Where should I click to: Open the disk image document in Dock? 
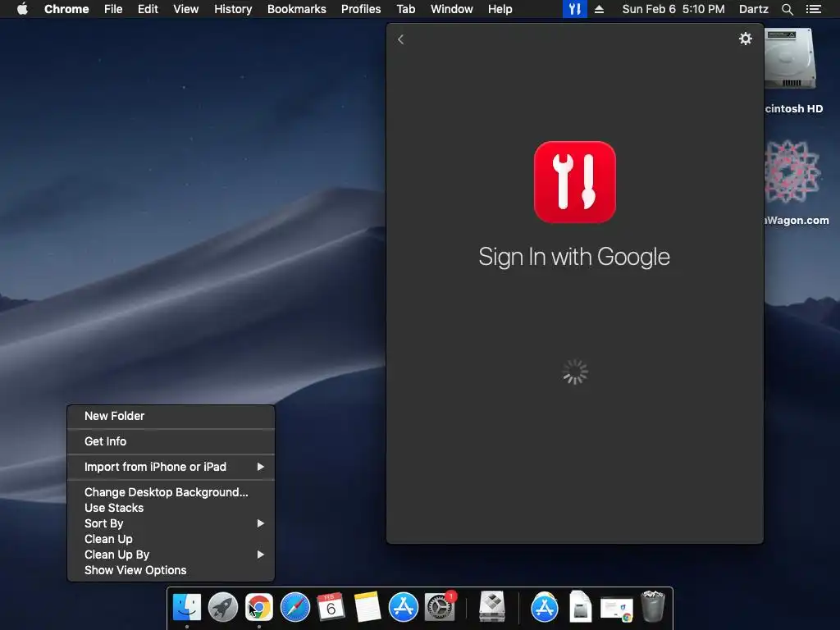coord(580,607)
